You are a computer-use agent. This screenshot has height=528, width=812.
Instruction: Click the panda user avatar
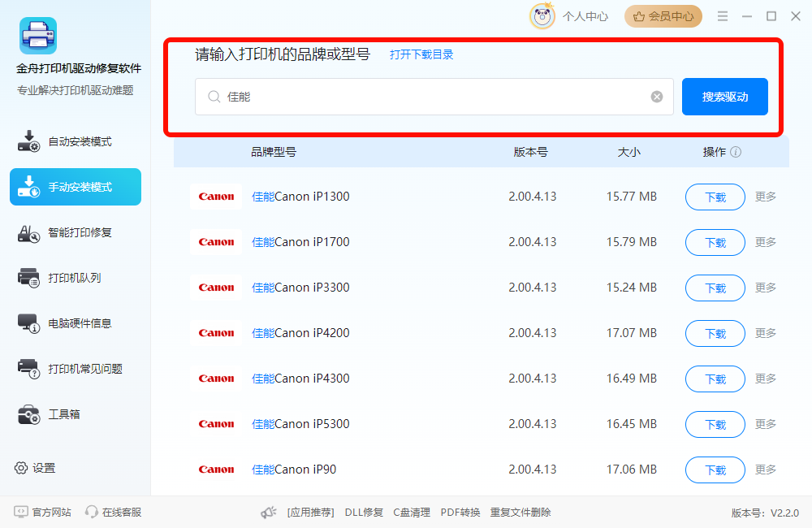(x=542, y=16)
